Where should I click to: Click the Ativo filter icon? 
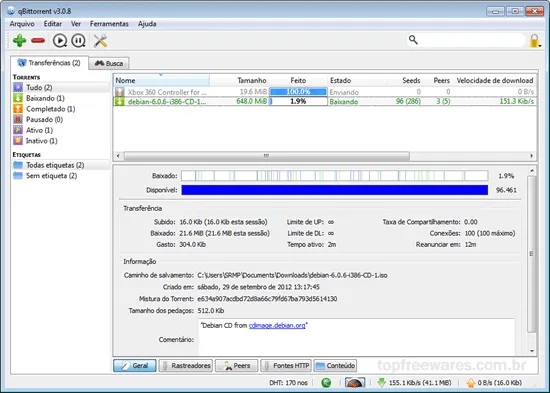tap(18, 130)
